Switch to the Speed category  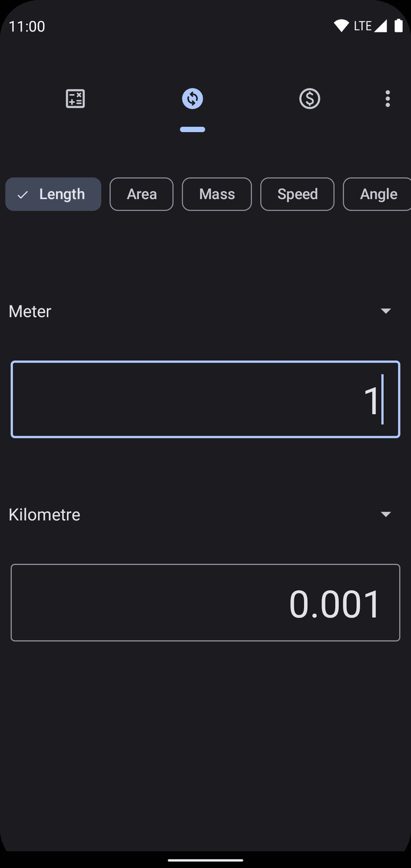pyautogui.click(x=297, y=194)
